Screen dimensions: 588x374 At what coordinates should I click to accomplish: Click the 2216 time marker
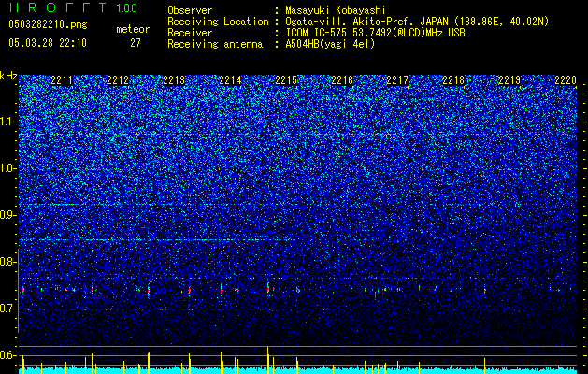click(342, 80)
